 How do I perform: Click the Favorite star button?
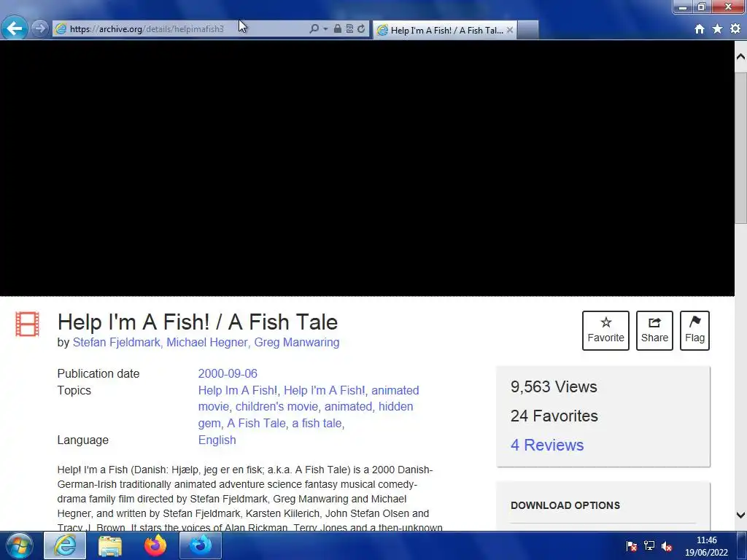(x=605, y=330)
